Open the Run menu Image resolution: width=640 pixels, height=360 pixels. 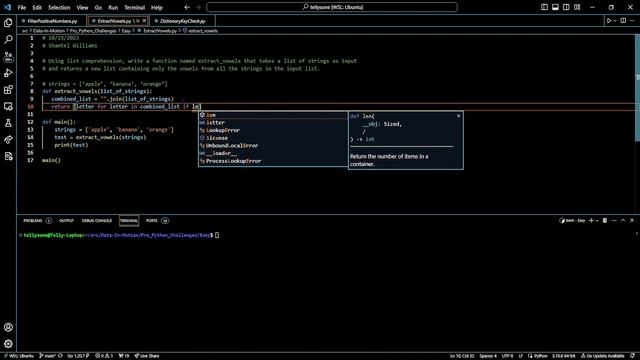pyautogui.click(x=113, y=7)
